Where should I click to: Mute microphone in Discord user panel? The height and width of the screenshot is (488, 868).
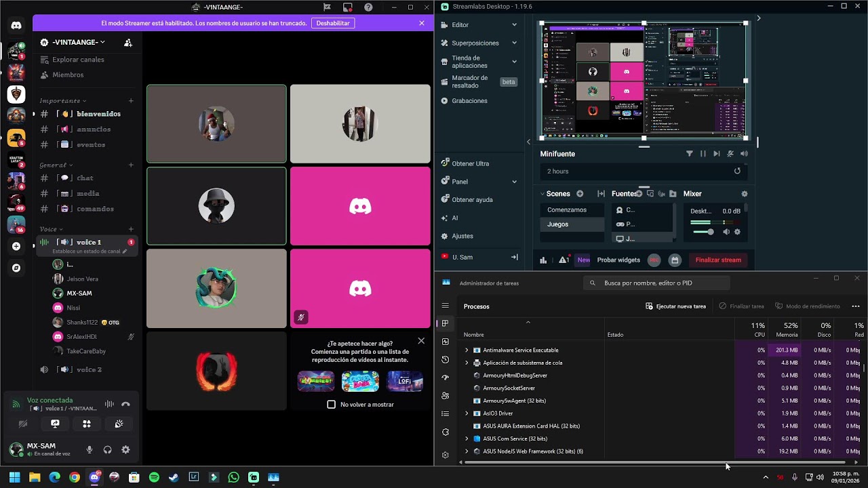(x=90, y=449)
